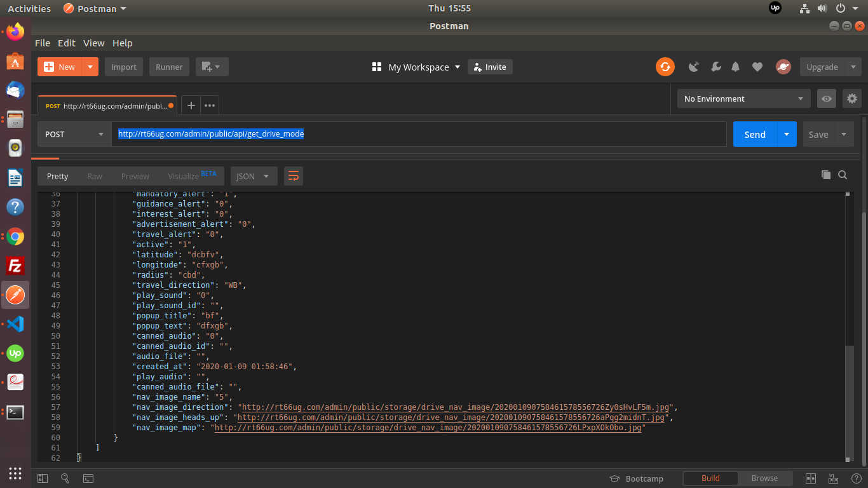Open the capture requests satellite icon
Image resolution: width=868 pixels, height=488 pixels.
pos(694,67)
